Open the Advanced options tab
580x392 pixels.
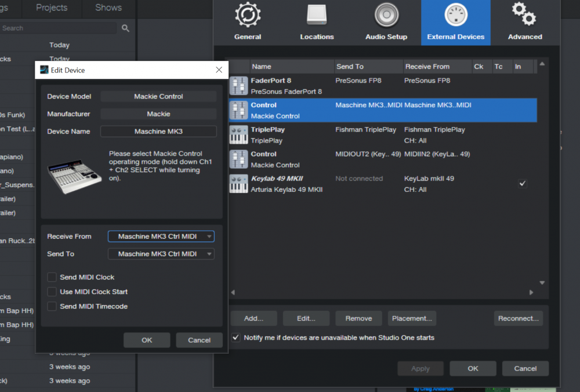[525, 22]
